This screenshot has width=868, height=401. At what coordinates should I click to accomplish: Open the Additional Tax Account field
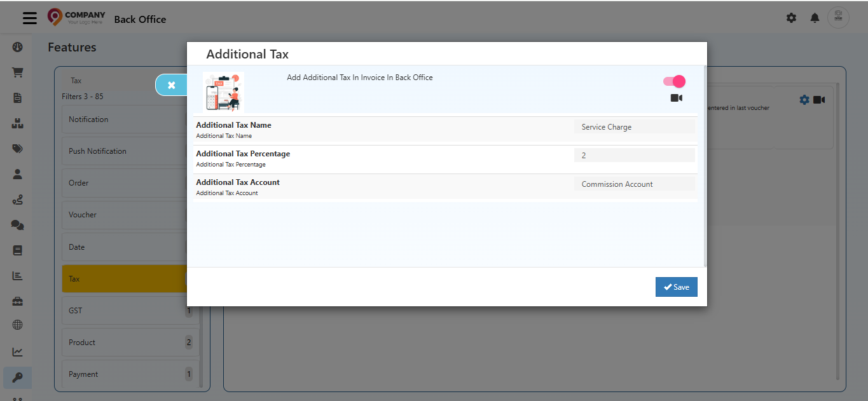tap(634, 184)
